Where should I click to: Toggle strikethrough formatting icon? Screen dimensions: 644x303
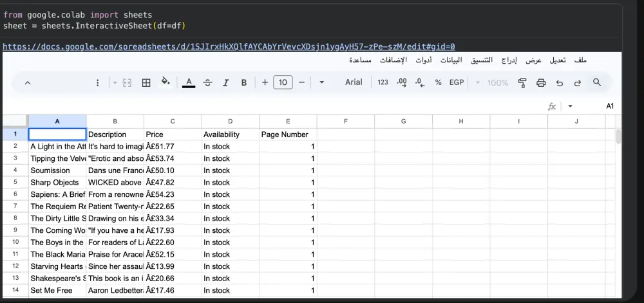pyautogui.click(x=207, y=82)
